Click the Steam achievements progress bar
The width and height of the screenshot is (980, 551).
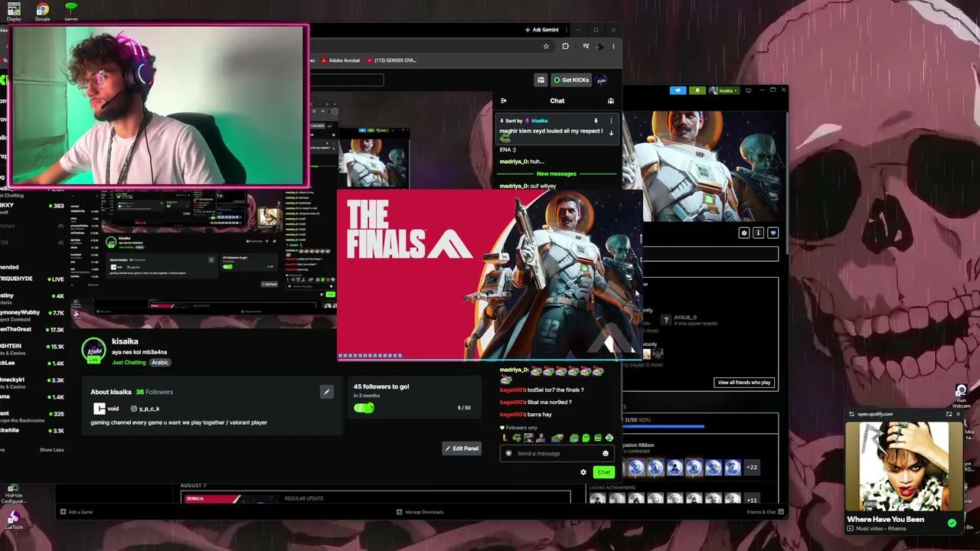click(665, 427)
